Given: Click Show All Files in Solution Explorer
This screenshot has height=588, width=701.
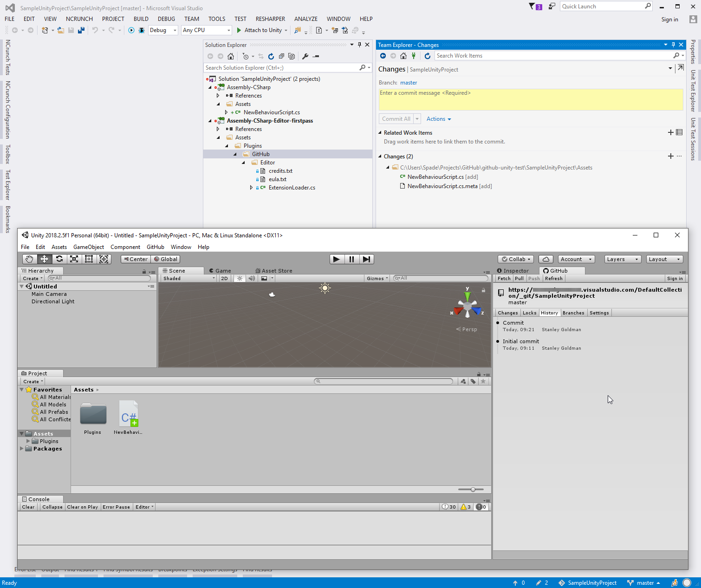Looking at the screenshot, I should [292, 56].
